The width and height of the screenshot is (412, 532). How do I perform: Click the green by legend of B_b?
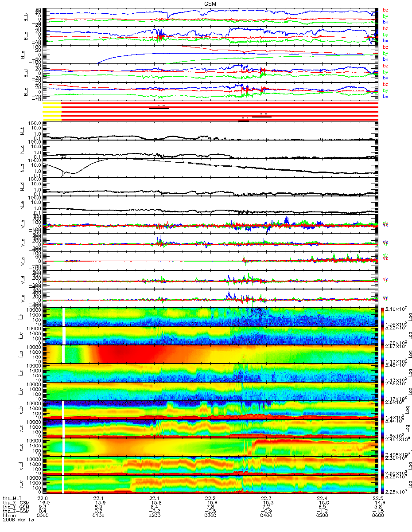385,16
